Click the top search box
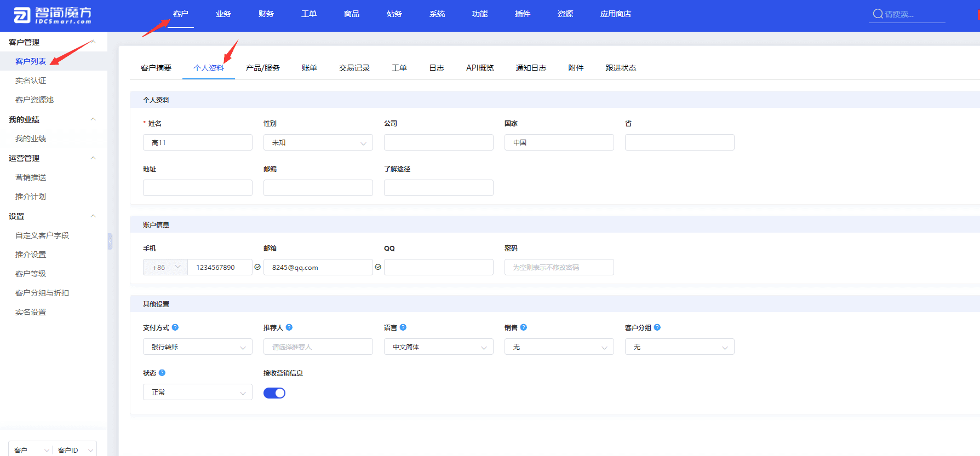Screen dimensions: 980x456 click(x=908, y=14)
